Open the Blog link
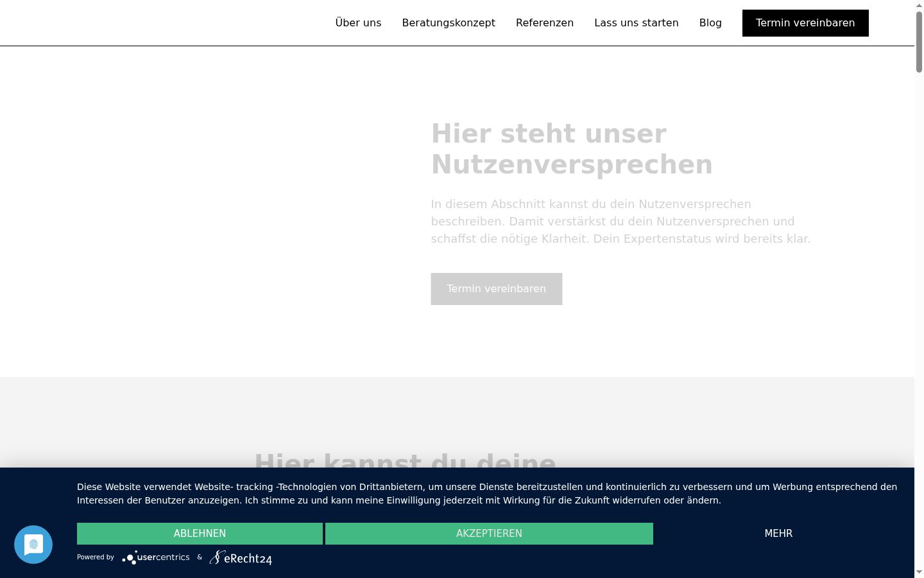This screenshot has width=924, height=578. pyautogui.click(x=710, y=22)
